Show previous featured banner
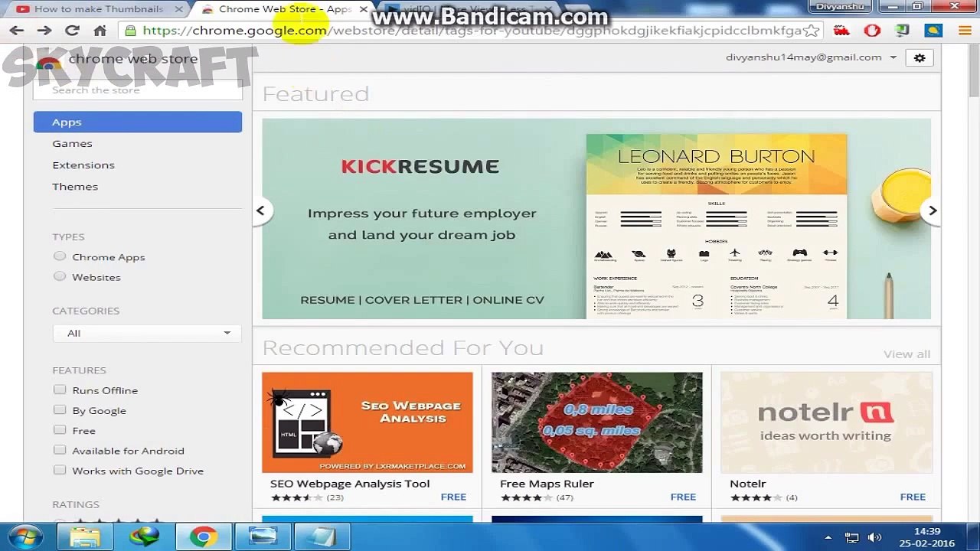This screenshot has height=551, width=980. point(260,210)
